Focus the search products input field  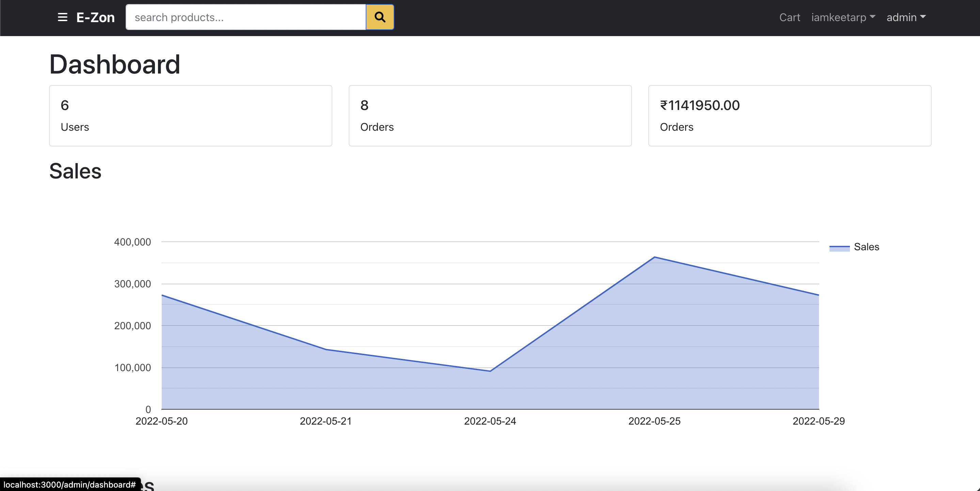[x=246, y=17]
